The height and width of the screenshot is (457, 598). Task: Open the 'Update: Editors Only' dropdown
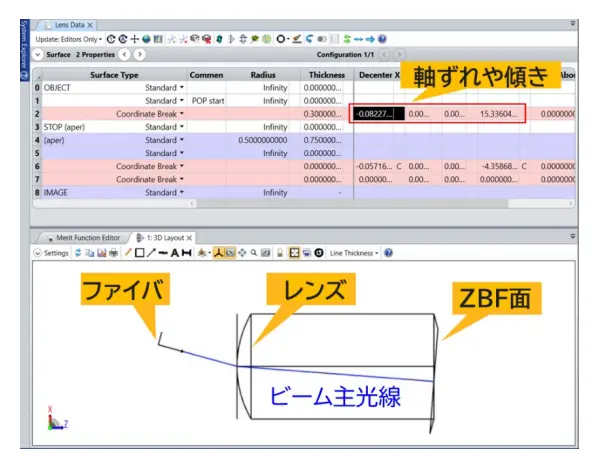click(69, 39)
